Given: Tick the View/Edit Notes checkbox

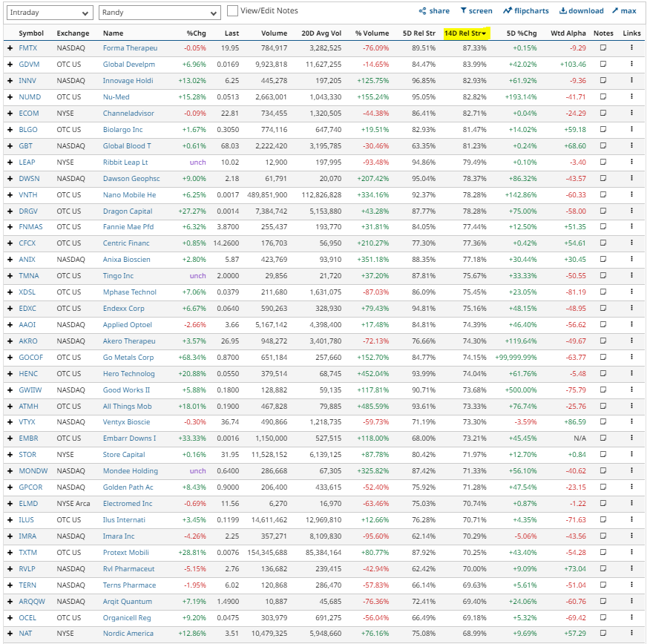Looking at the screenshot, I should click(x=232, y=10).
